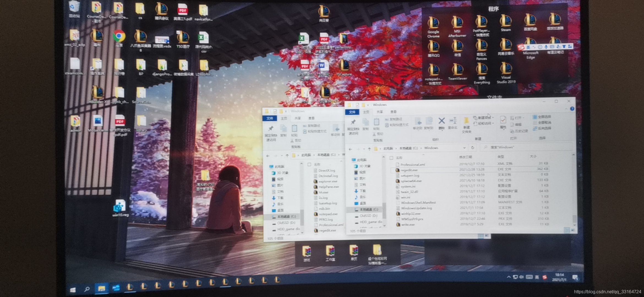Switch to View tab in back Explorer window
This screenshot has width=644, height=297.
(x=311, y=118)
